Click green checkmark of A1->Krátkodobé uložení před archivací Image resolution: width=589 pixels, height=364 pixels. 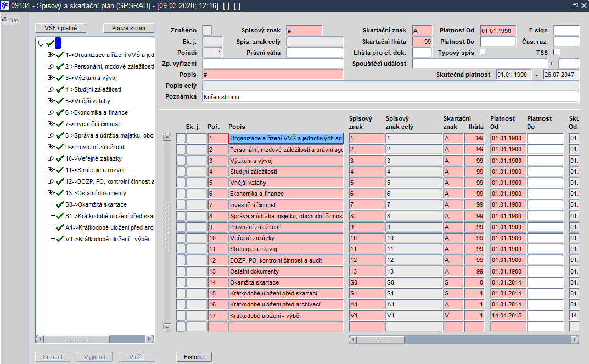click(x=60, y=228)
